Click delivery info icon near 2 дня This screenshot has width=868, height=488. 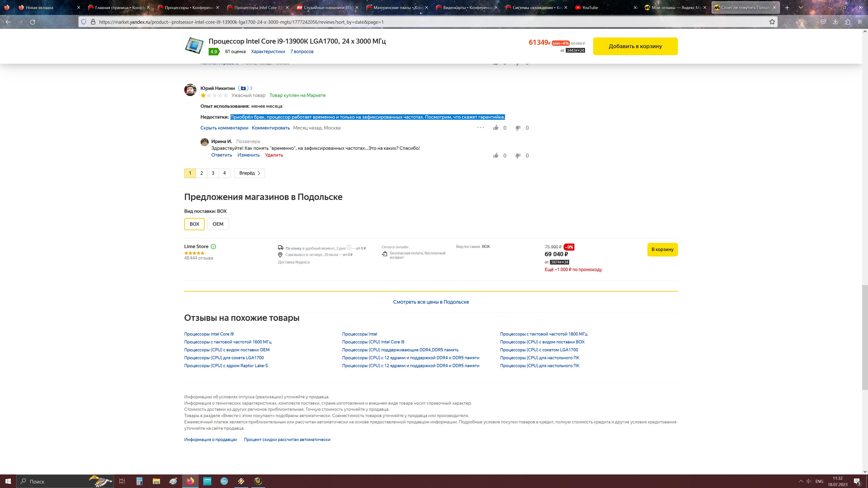pos(349,247)
